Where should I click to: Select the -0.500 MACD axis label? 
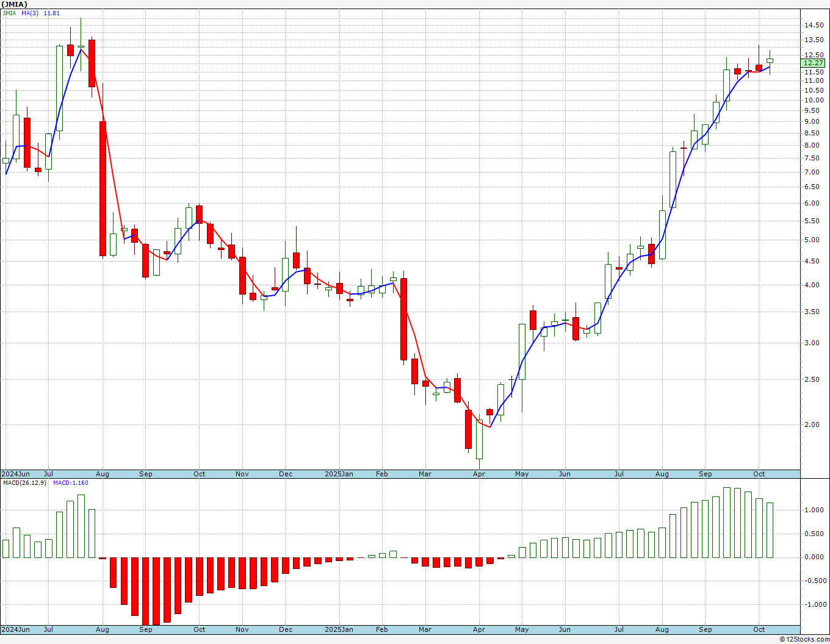click(x=815, y=581)
